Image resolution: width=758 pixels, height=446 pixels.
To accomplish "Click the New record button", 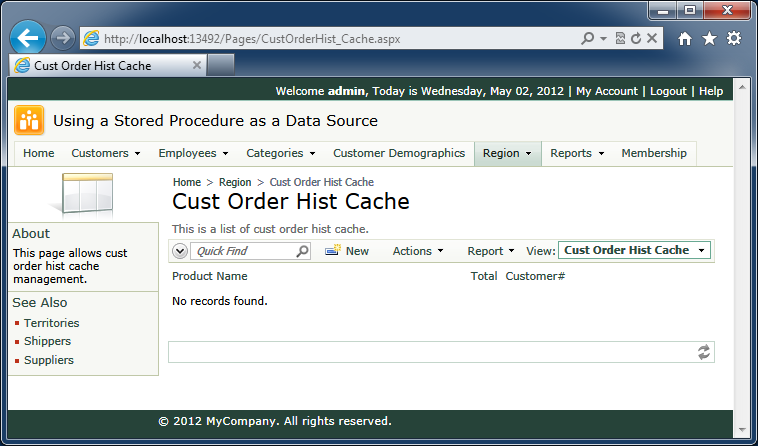I will 347,251.
